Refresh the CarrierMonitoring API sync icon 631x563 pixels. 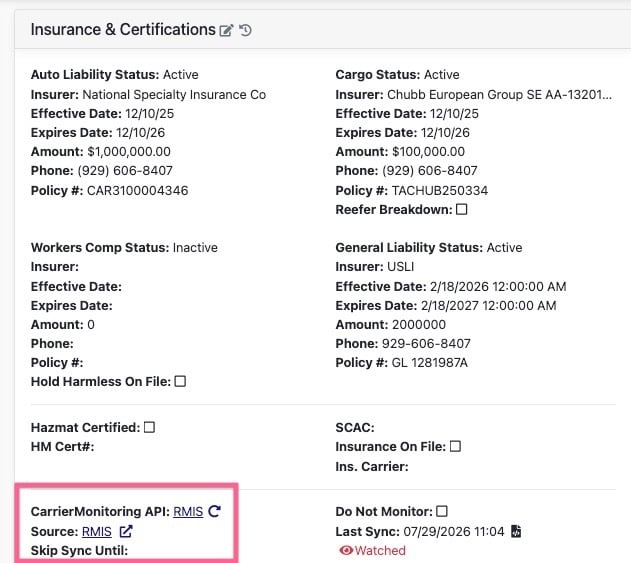click(214, 511)
